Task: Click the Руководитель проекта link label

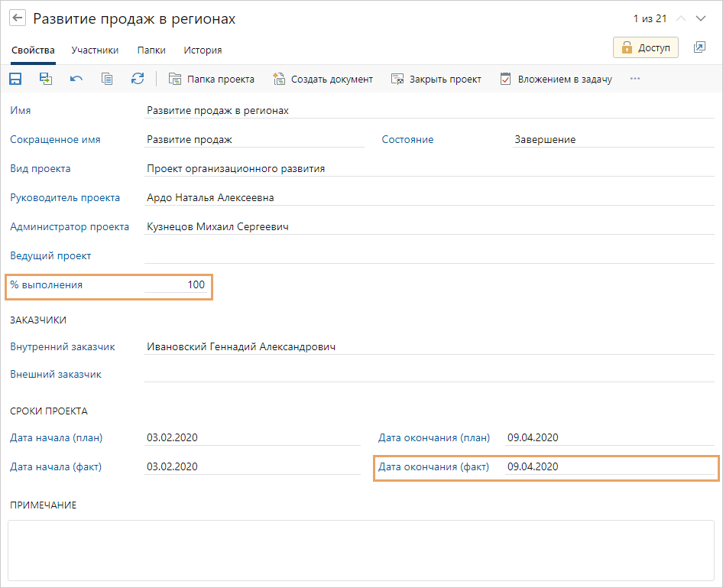Action: (x=65, y=198)
